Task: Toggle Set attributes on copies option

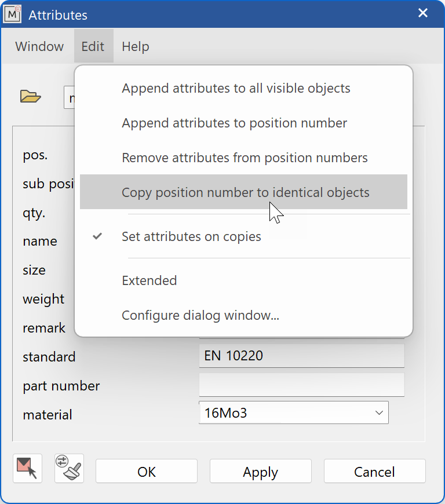Action: point(243,236)
